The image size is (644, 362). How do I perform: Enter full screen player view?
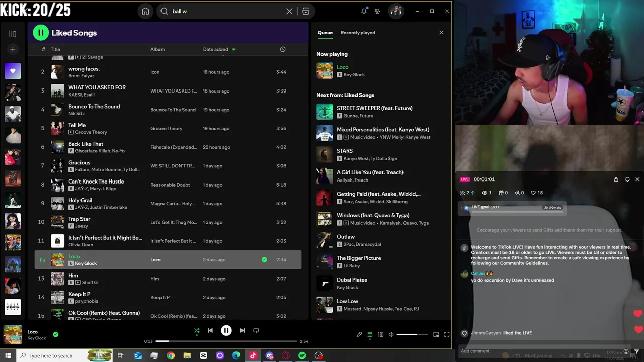[x=447, y=335]
